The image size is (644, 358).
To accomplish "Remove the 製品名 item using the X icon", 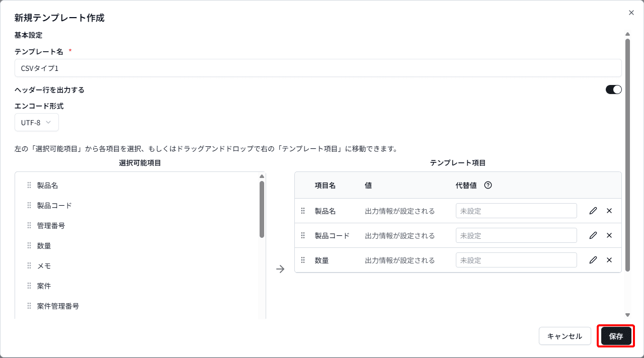I will tap(609, 211).
